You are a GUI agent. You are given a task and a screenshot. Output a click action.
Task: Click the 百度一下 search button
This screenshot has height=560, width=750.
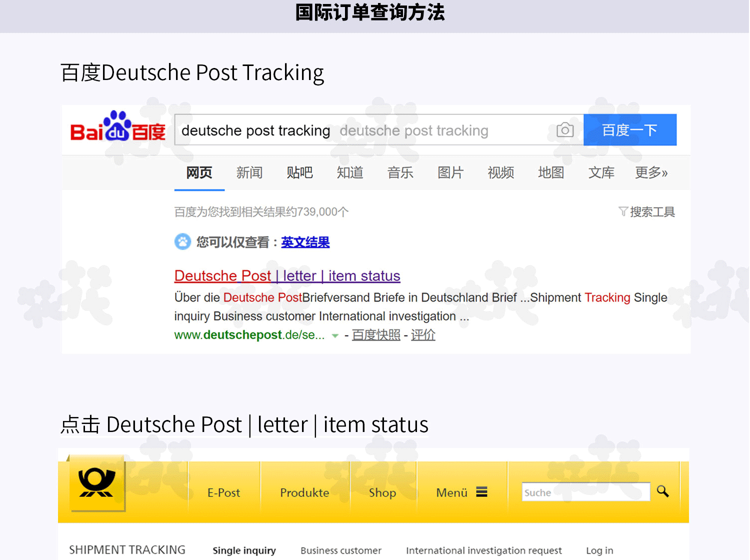(630, 130)
